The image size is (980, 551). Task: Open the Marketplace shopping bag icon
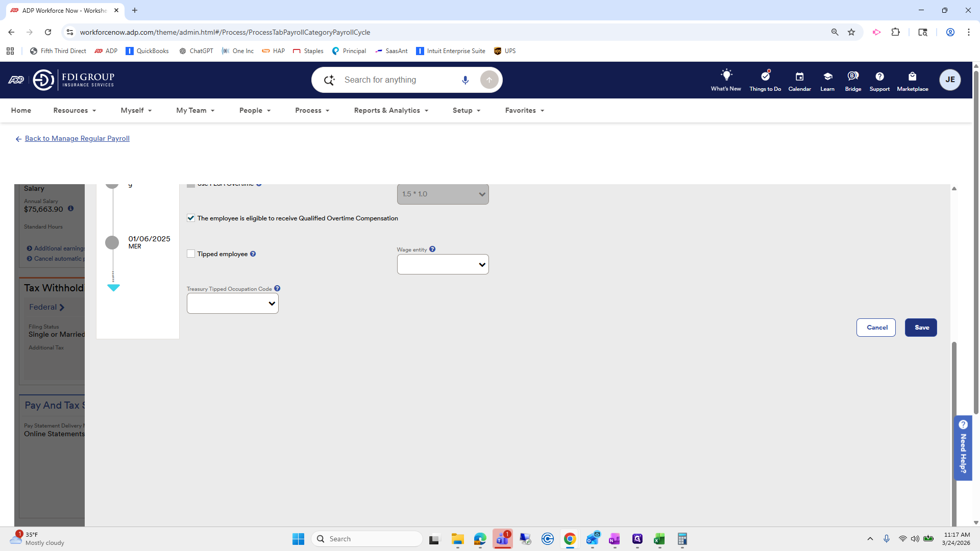[912, 77]
